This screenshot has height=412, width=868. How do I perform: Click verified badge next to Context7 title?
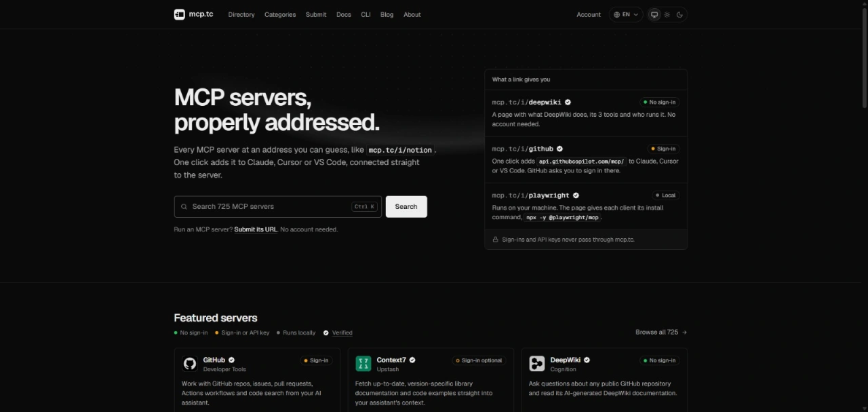tap(412, 360)
